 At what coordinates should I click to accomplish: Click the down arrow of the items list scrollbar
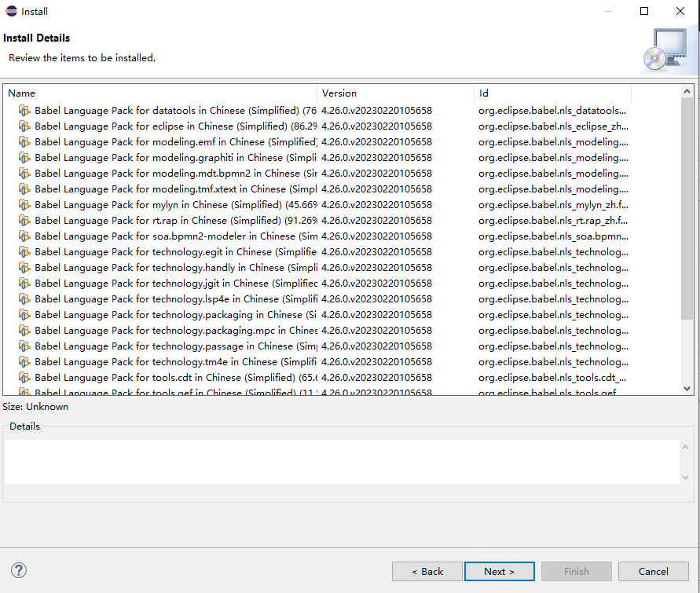coord(687,389)
